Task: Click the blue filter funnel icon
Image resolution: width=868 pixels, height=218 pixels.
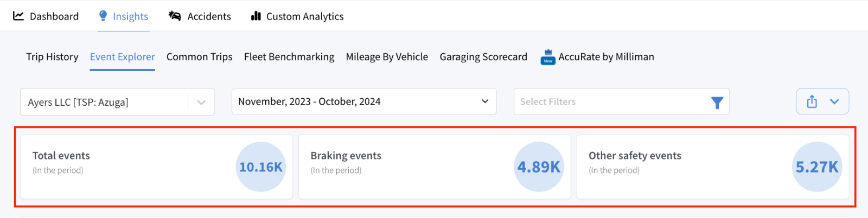Action: (717, 102)
